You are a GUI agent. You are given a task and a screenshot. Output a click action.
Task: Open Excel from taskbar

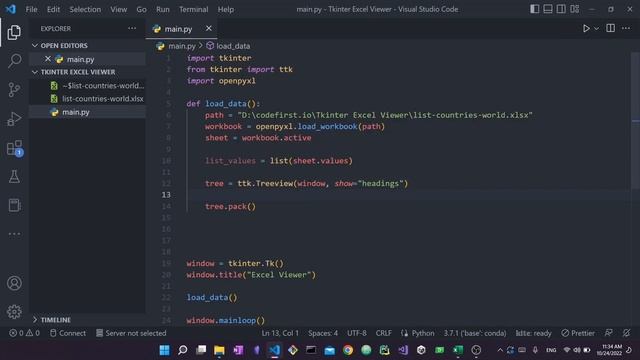[458, 350]
